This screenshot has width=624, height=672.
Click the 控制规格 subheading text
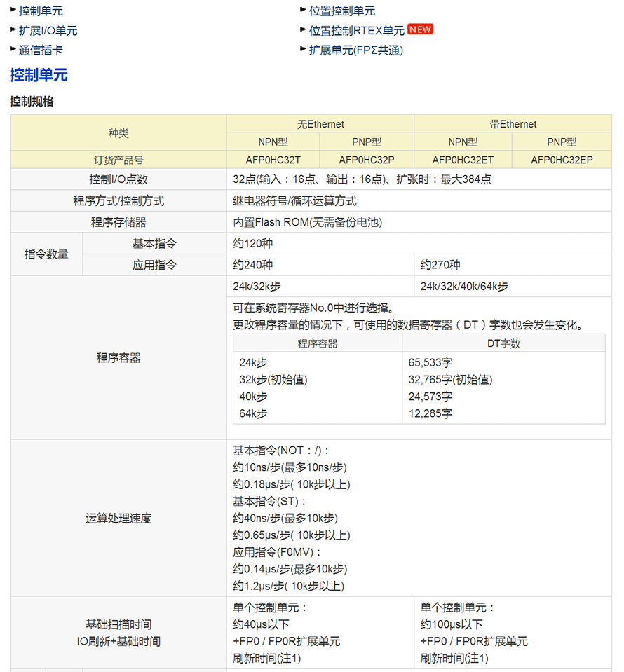[32, 102]
